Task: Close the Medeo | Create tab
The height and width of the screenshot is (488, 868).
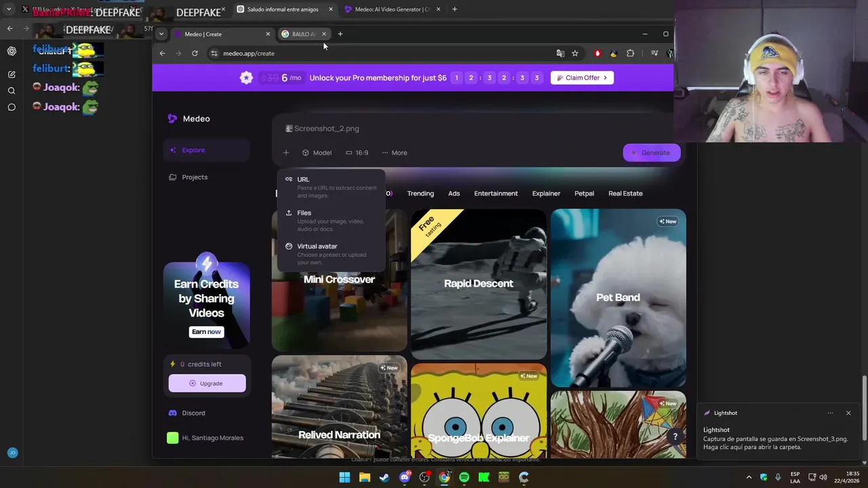Action: point(268,34)
